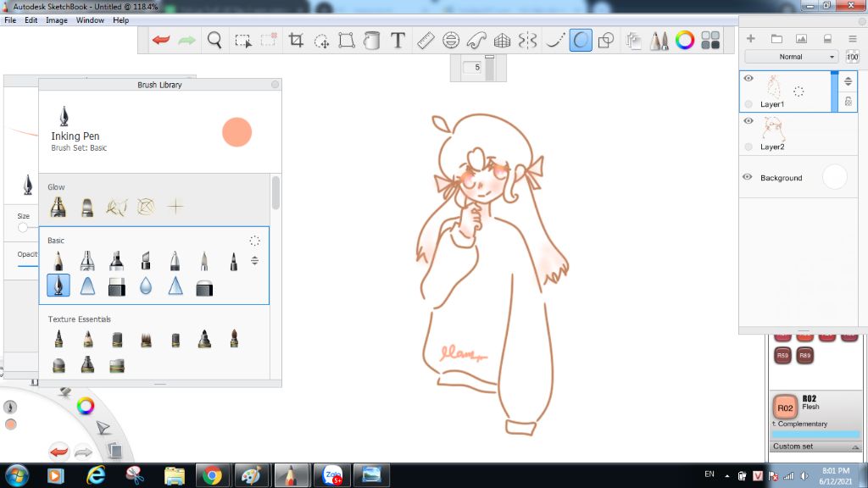Expand the Custom set section
Viewport: 868px width, 488px height.
click(x=815, y=446)
